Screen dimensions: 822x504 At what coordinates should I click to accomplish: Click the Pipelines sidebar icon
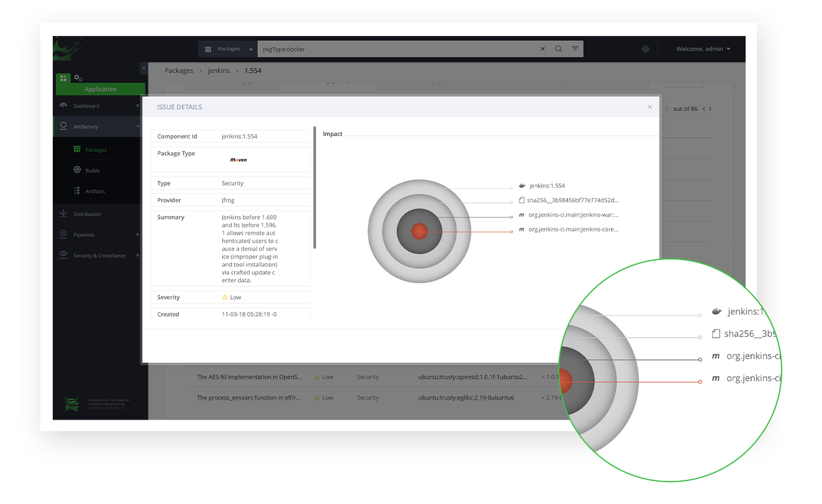point(63,234)
